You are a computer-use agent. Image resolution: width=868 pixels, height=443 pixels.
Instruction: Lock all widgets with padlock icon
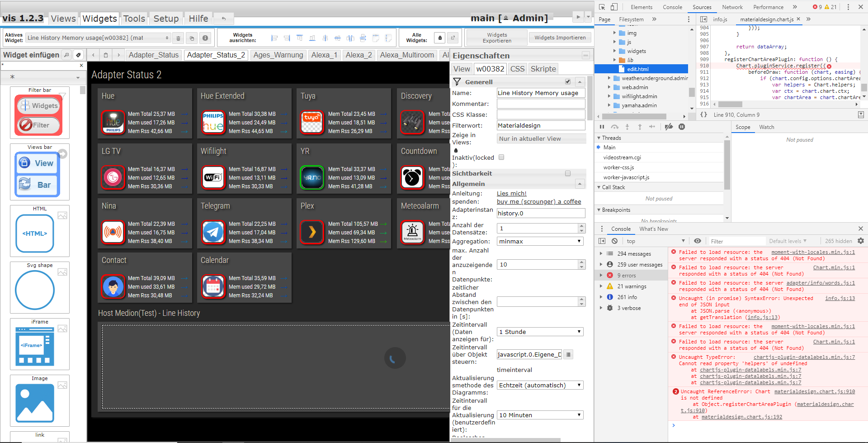440,38
